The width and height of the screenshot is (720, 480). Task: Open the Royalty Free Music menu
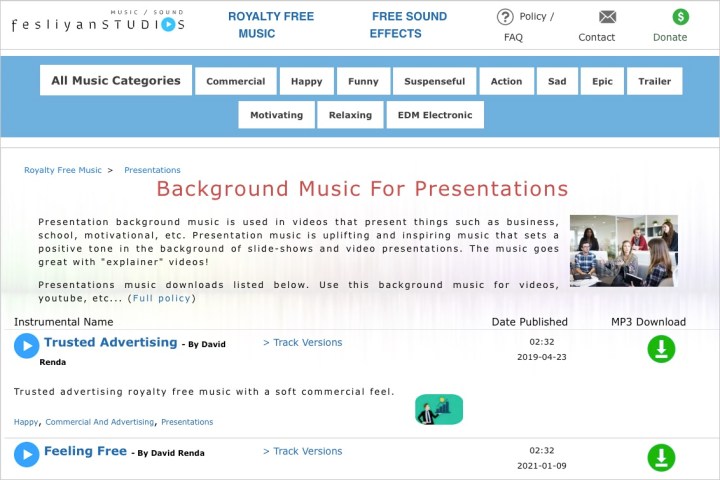point(270,25)
